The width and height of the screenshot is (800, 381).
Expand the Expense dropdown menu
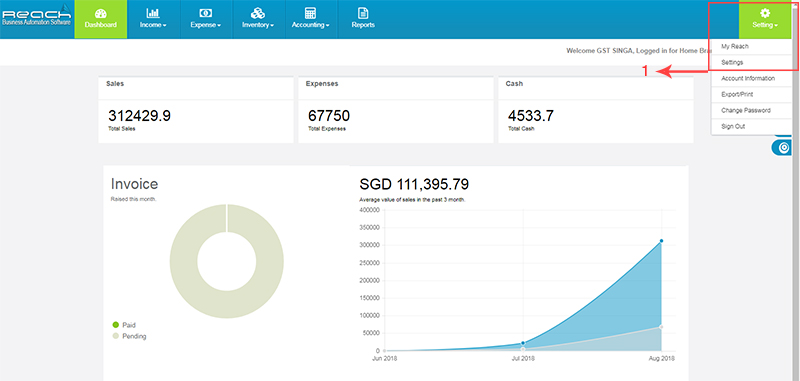pyautogui.click(x=206, y=24)
